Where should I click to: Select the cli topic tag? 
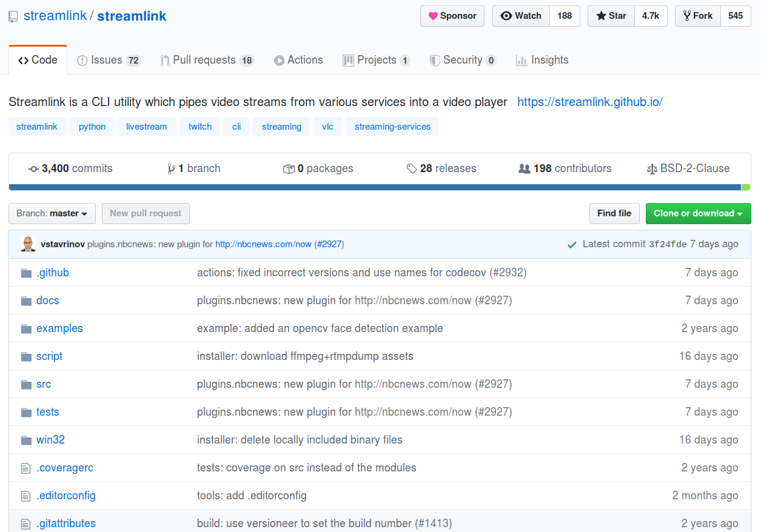tap(236, 127)
